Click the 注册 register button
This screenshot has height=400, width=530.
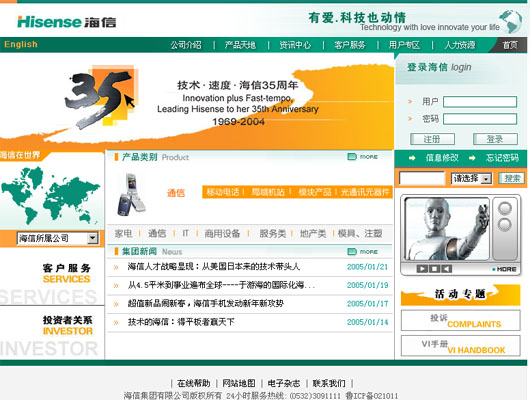432,139
